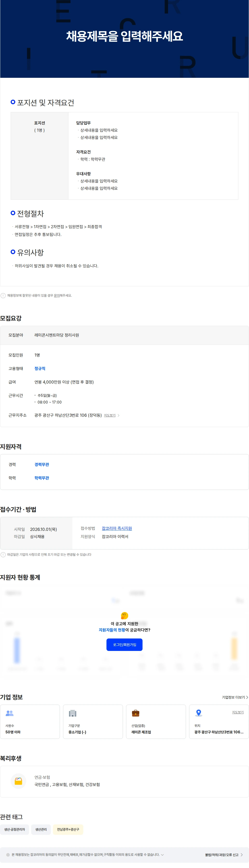Open 불법/허위/과장/오류 신고 link
Screen dimensions: 249x868
click(221, 855)
